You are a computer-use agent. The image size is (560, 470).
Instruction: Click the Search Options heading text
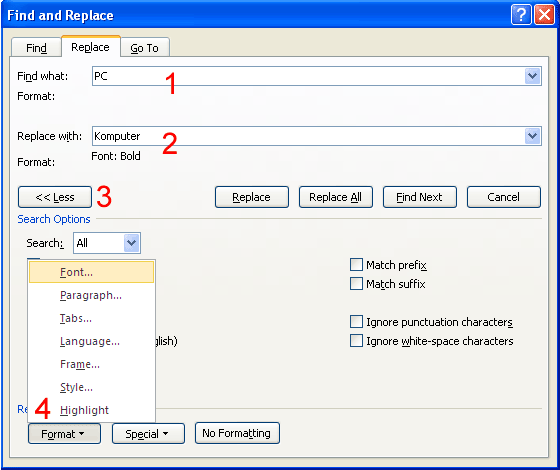54,219
